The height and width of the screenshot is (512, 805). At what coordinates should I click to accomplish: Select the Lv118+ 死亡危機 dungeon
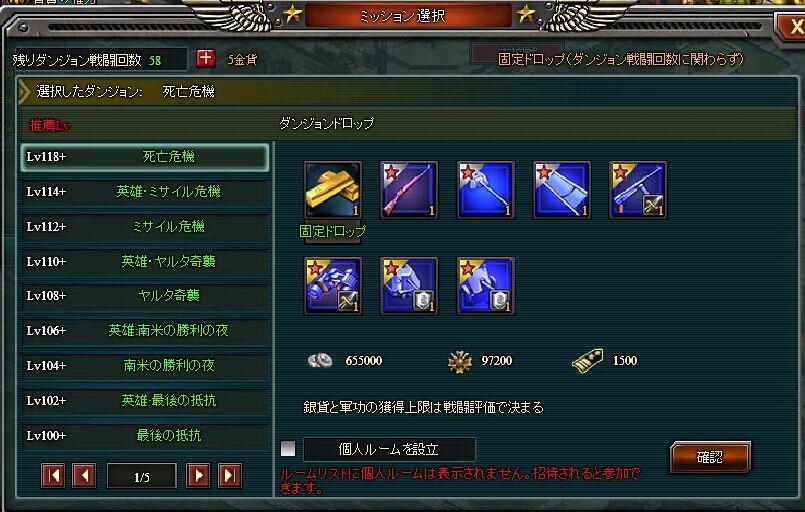145,157
